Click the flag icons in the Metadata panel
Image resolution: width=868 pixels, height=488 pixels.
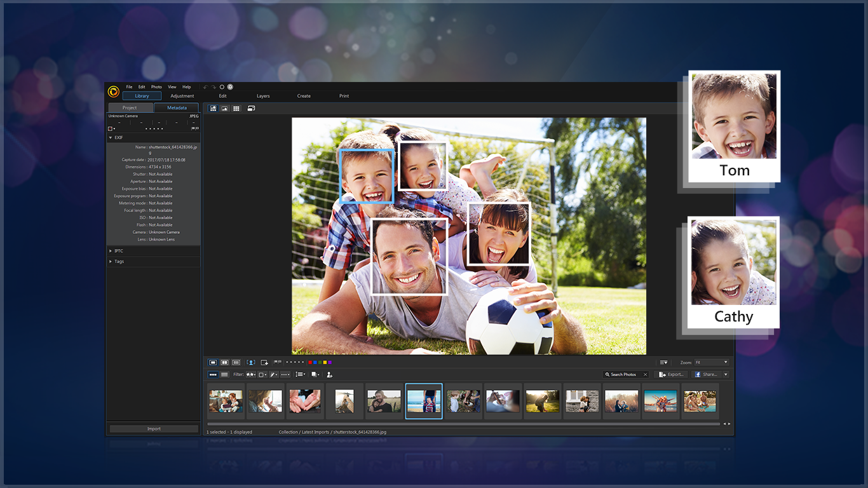click(194, 128)
